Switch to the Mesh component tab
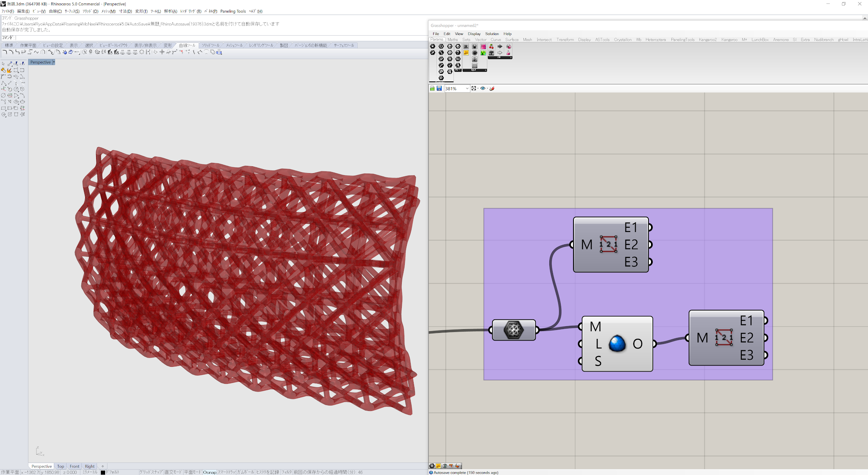Viewport: 868px width, 475px height. pyautogui.click(x=527, y=39)
